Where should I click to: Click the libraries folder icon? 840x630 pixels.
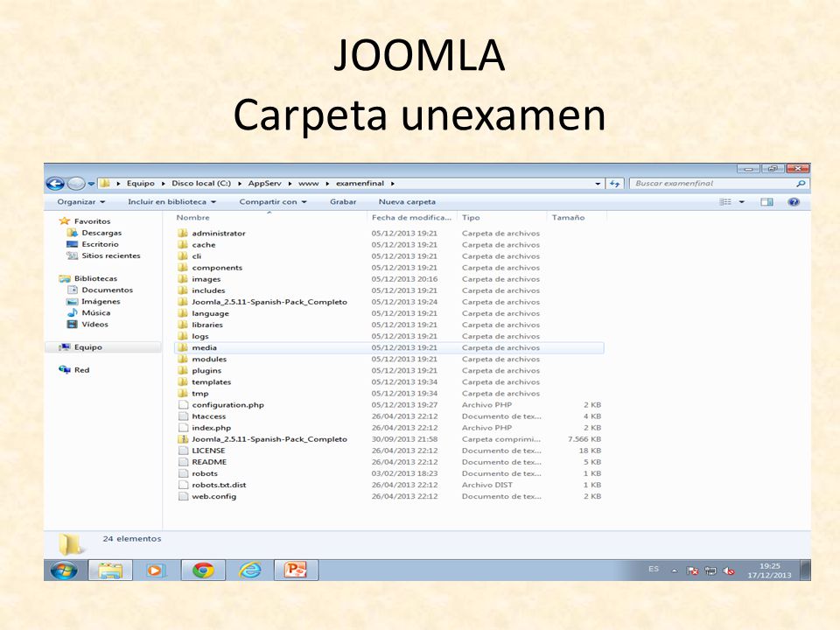(x=183, y=325)
